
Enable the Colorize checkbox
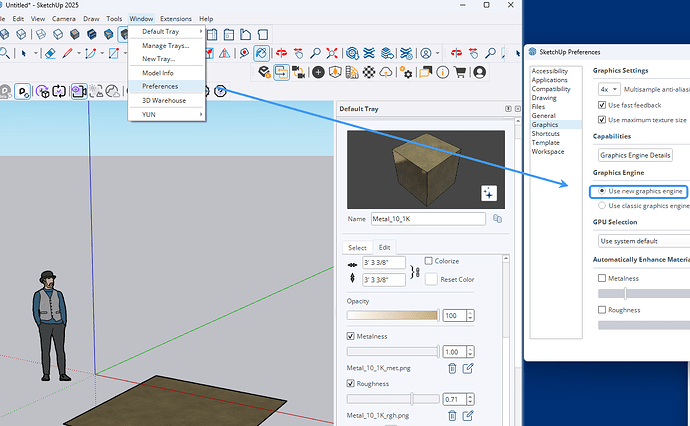tap(429, 261)
